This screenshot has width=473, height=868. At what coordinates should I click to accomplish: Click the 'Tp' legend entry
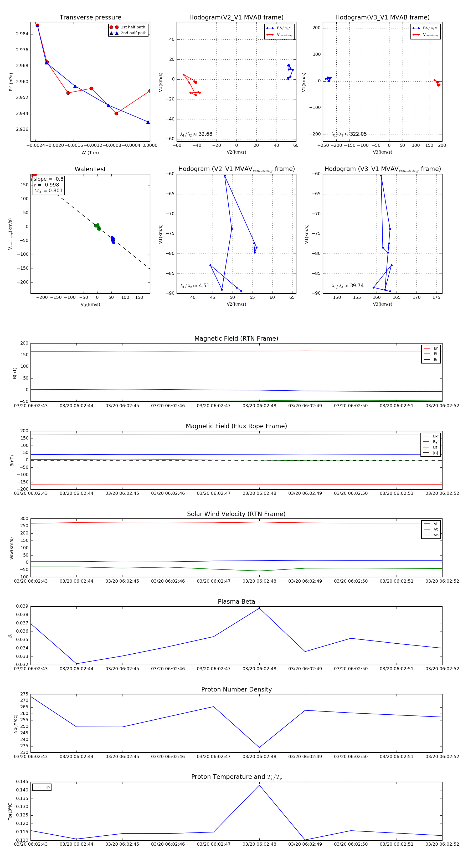[x=43, y=787]
